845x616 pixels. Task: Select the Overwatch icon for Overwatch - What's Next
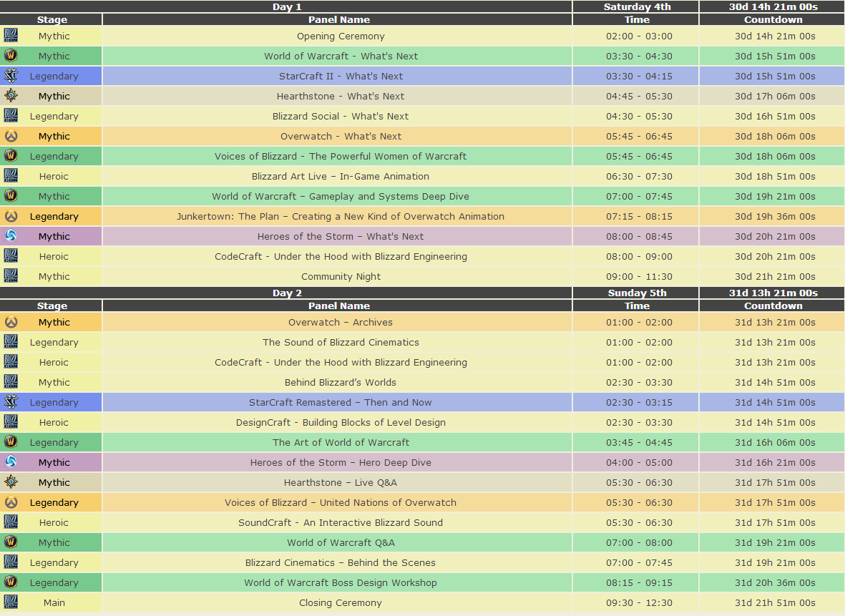coord(11,136)
